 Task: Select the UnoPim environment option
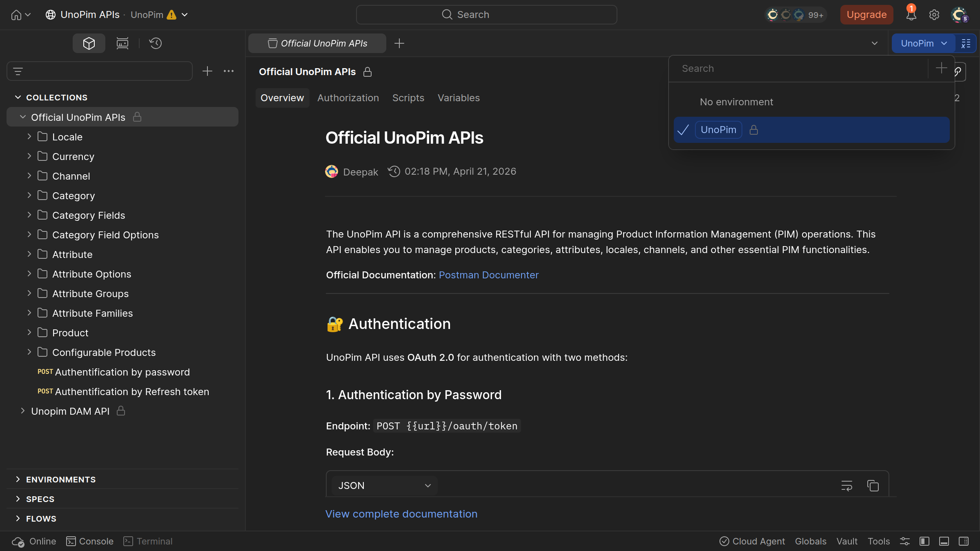pyautogui.click(x=811, y=130)
